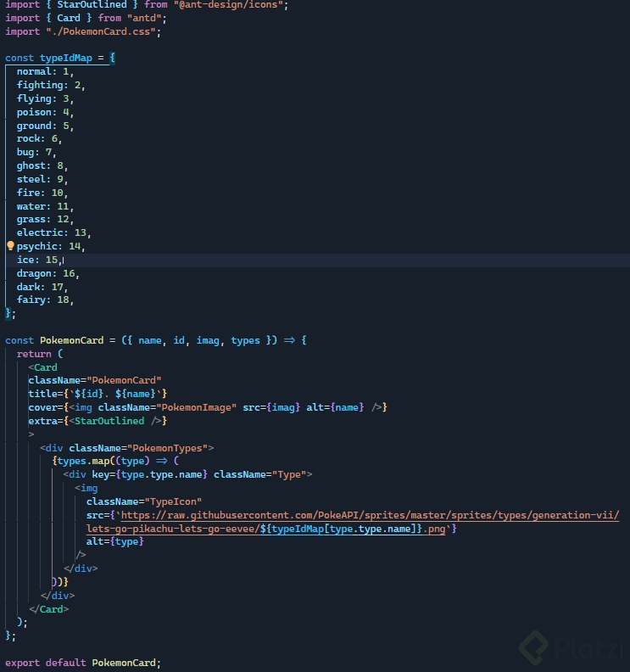Click the 'fire: 10,' line
The width and height of the screenshot is (630, 672).
42,193
